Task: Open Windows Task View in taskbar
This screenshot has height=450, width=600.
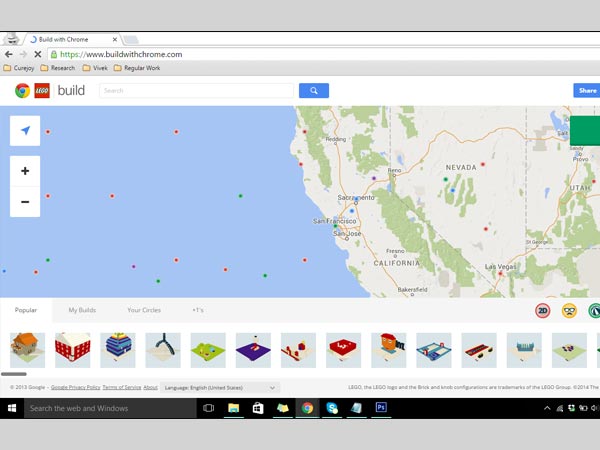Action: pyautogui.click(x=209, y=408)
